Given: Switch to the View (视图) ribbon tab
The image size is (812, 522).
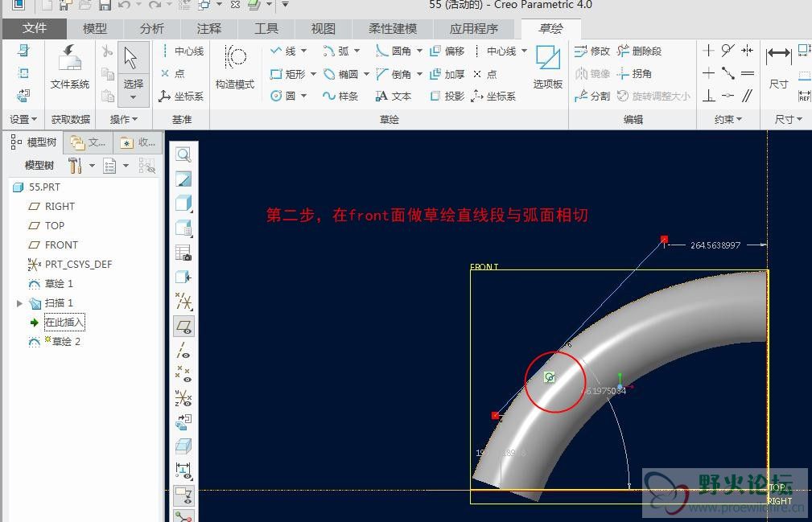Looking at the screenshot, I should tap(324, 28).
